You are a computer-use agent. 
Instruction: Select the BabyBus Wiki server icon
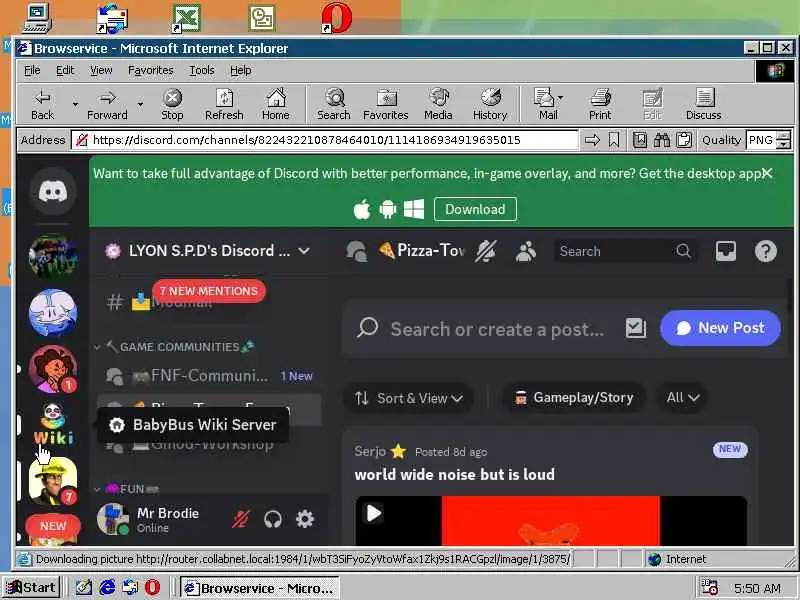coord(53,424)
